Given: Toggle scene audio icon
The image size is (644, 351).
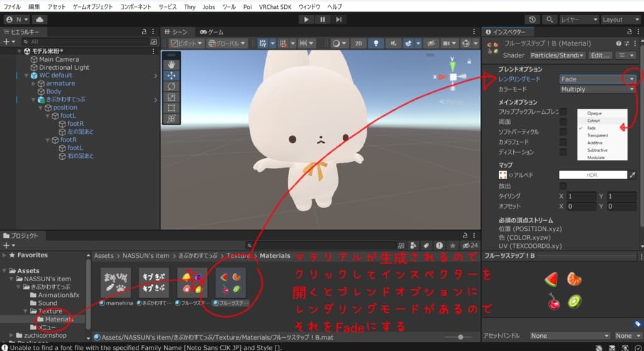Looking at the screenshot, I should point(393,43).
